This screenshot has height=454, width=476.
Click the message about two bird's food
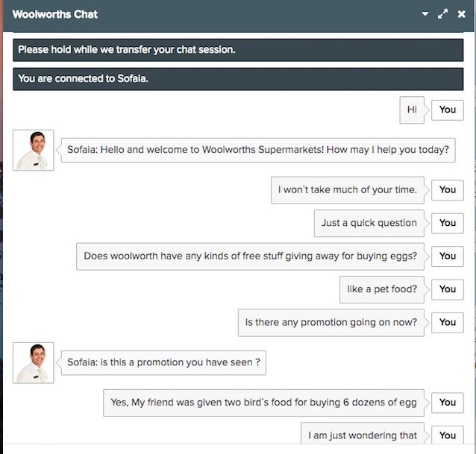pos(263,403)
